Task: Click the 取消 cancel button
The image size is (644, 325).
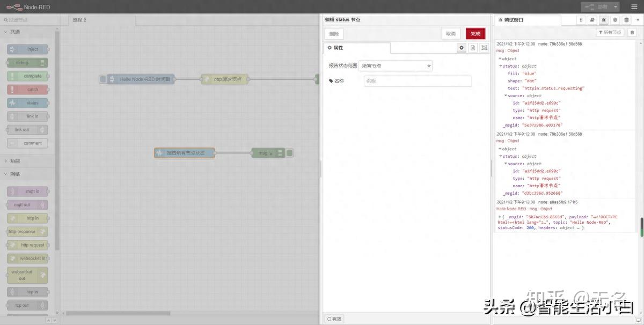Action: (x=451, y=33)
